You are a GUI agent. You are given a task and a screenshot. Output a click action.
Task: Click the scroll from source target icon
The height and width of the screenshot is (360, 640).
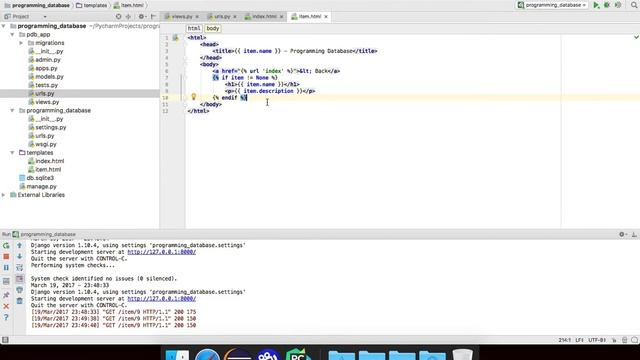118,17
